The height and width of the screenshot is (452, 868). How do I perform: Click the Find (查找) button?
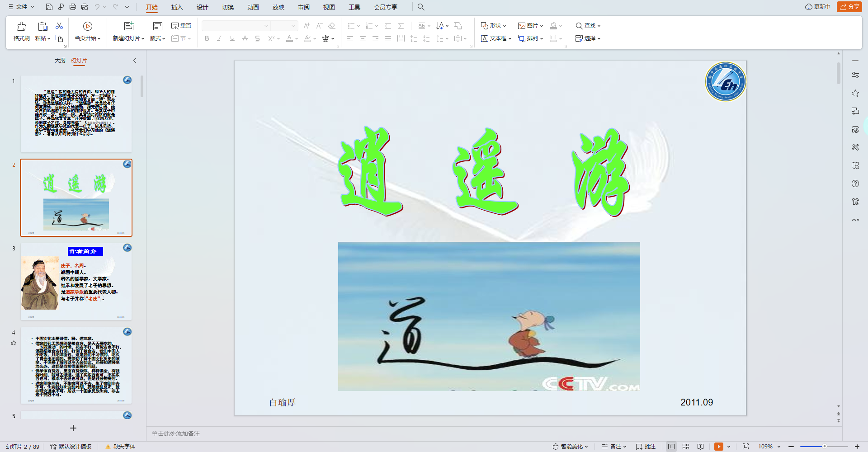coord(588,26)
